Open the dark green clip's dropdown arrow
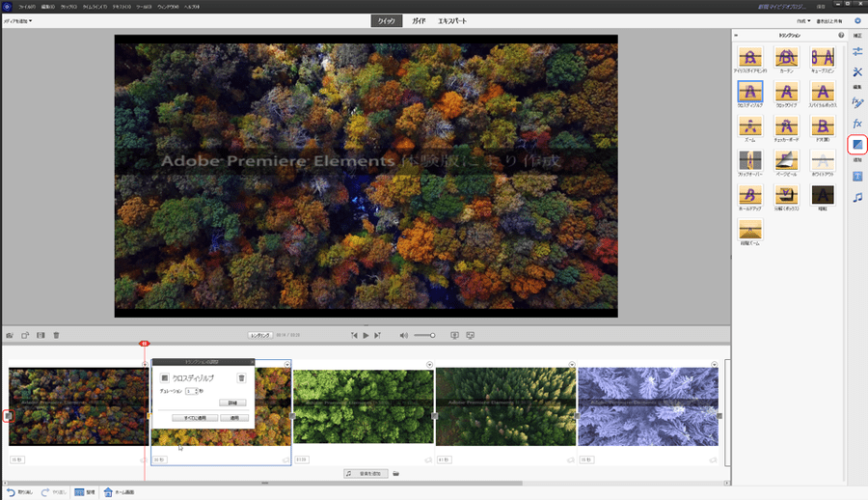The image size is (868, 500). [572, 364]
